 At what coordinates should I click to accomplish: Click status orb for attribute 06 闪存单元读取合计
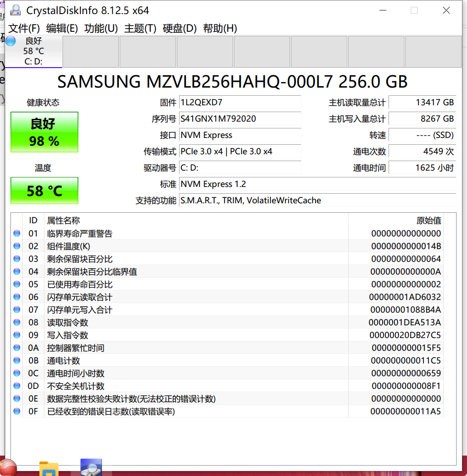[x=17, y=297]
